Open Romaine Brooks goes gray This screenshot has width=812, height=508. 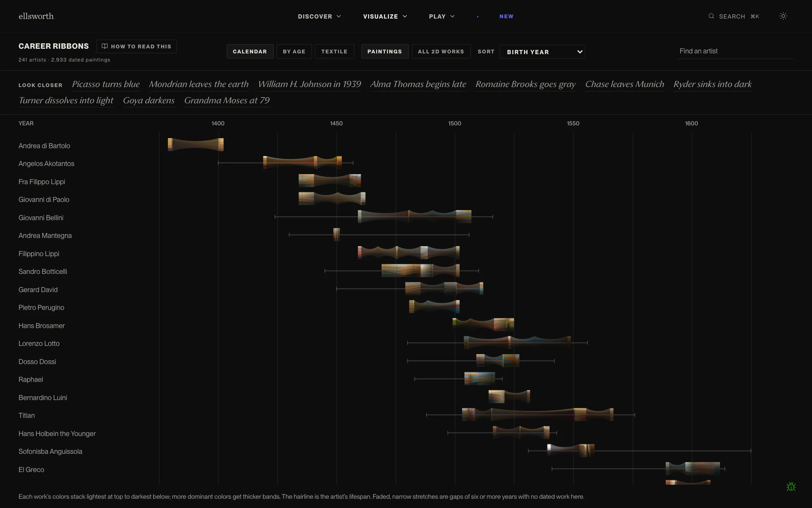click(x=525, y=84)
